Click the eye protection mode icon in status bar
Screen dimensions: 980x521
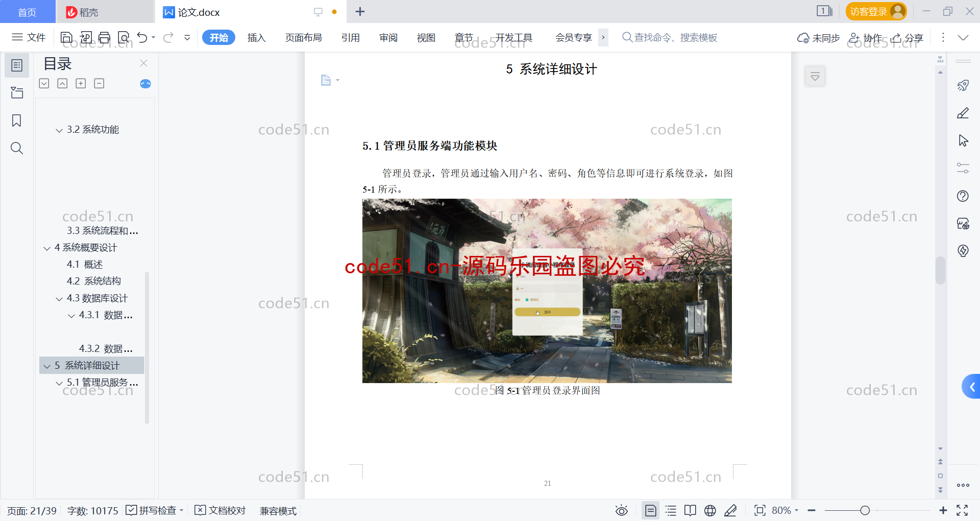pyautogui.click(x=621, y=510)
